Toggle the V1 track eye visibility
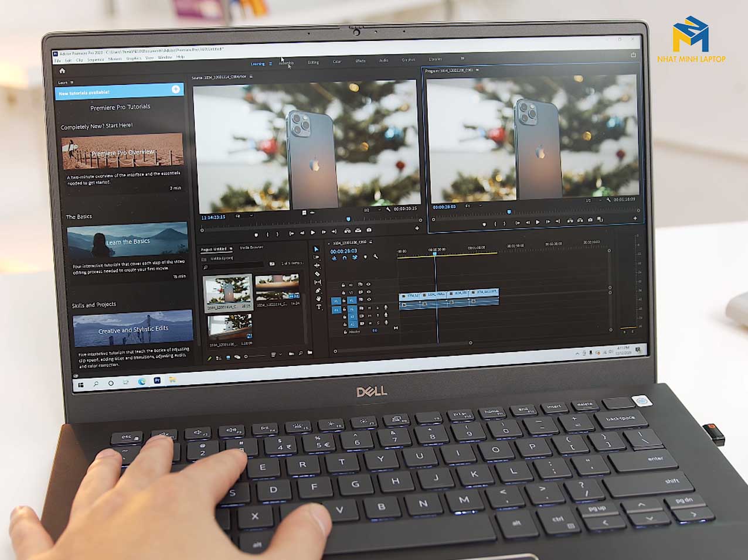The height and width of the screenshot is (560, 748). point(369,300)
